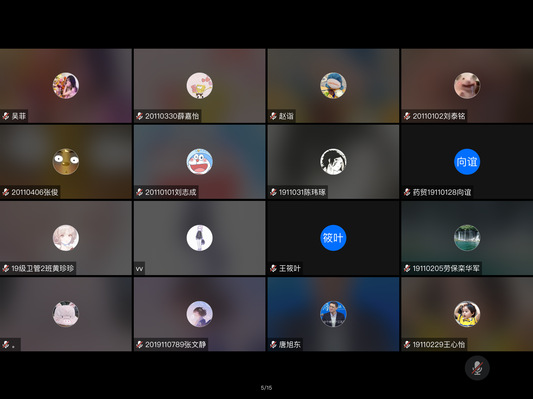Open the 赵谊 participant avatar
533x399 pixels.
[333, 85]
